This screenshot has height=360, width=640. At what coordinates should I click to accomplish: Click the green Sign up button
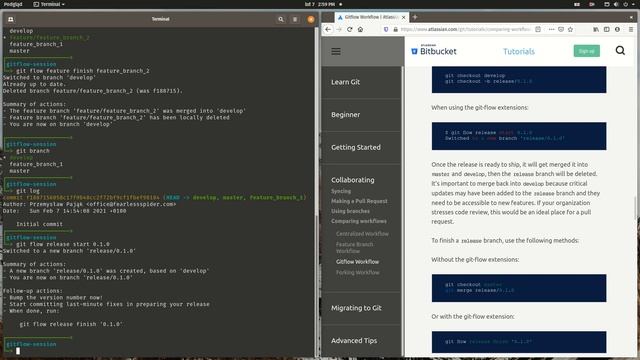click(x=587, y=51)
